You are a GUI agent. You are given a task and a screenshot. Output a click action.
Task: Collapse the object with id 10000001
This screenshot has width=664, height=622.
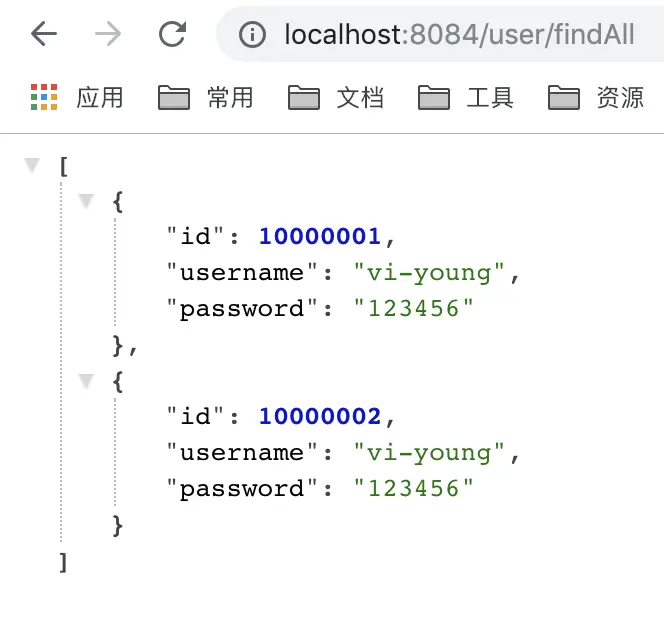point(86,201)
